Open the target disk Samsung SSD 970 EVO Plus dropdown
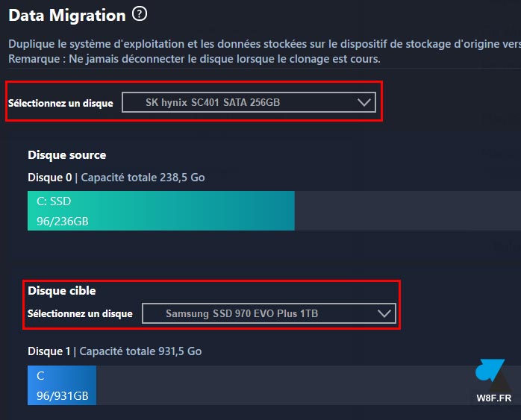This screenshot has height=420, width=521. click(269, 313)
